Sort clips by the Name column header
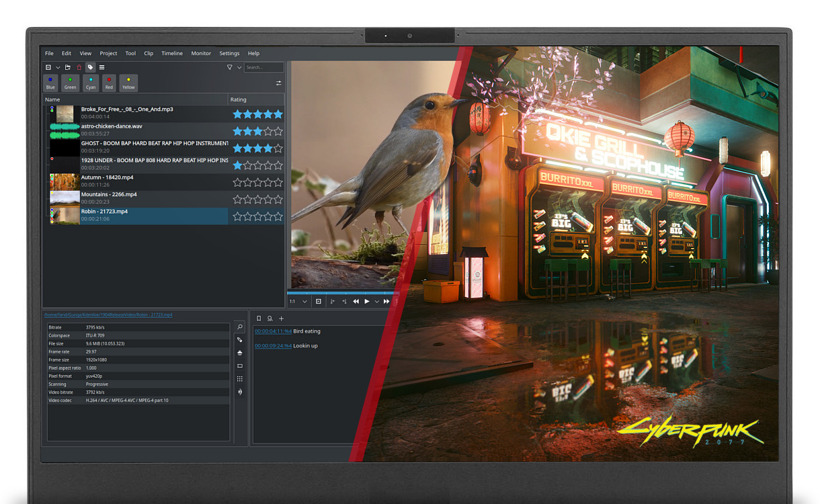The height and width of the screenshot is (504, 820). (x=136, y=99)
